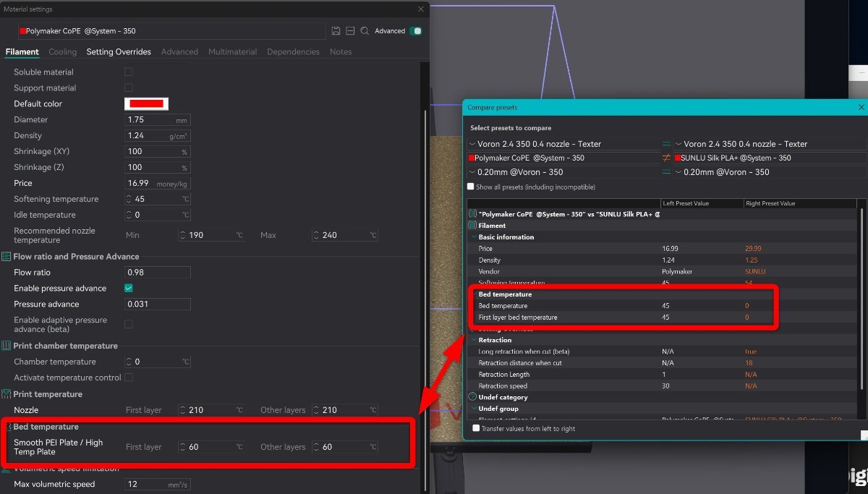Save the current filament preset

coord(336,31)
